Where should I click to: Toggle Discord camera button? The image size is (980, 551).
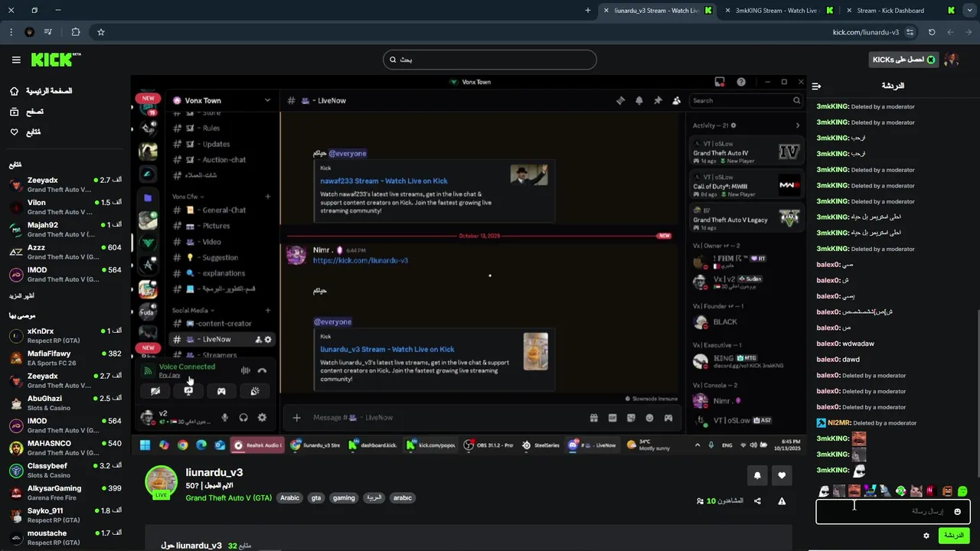155,391
